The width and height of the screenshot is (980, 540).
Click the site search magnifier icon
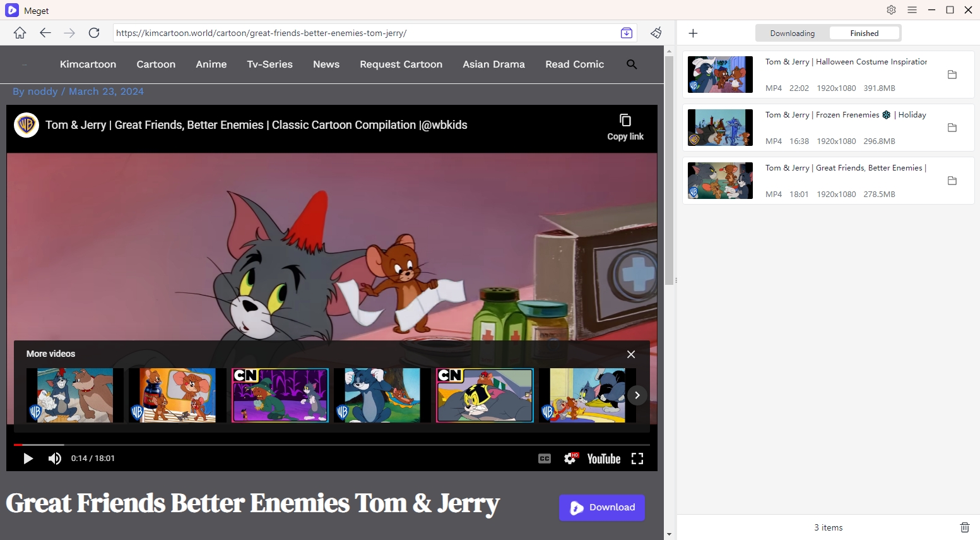[632, 64]
